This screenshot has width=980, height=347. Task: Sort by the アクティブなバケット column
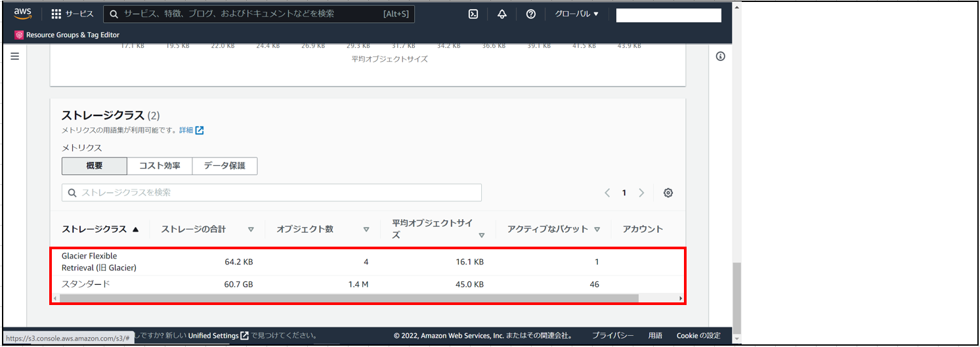tap(554, 230)
